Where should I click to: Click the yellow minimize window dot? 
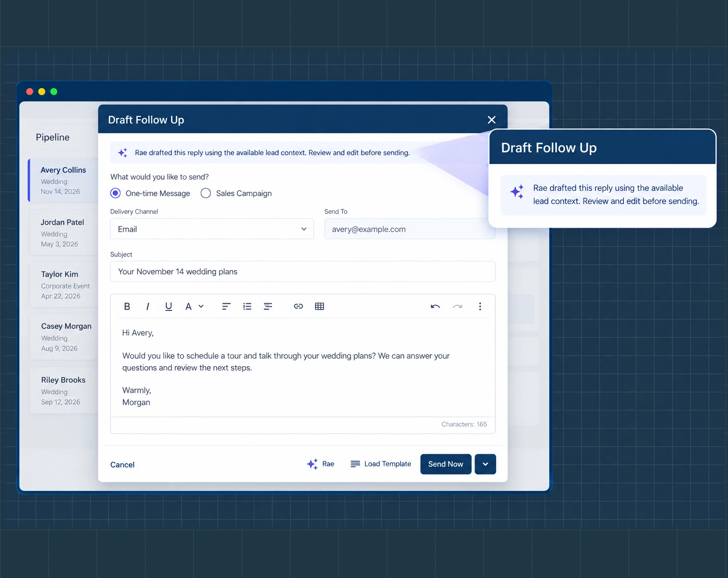(42, 91)
